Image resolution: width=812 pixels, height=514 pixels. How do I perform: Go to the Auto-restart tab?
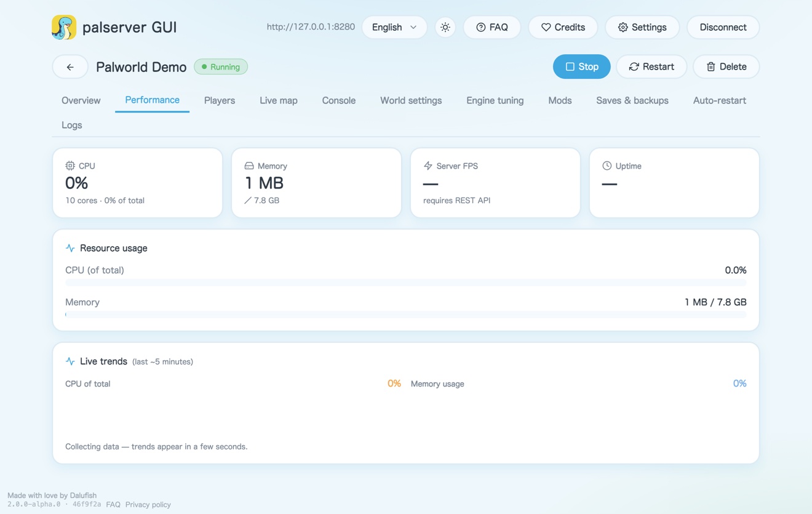(720, 100)
